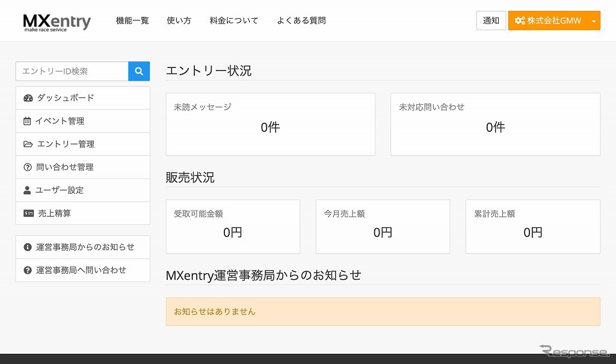Screen dimensions: 616x364
Task: Click the info icon for 運営事務局からのお知らせ
Action: pos(27,247)
